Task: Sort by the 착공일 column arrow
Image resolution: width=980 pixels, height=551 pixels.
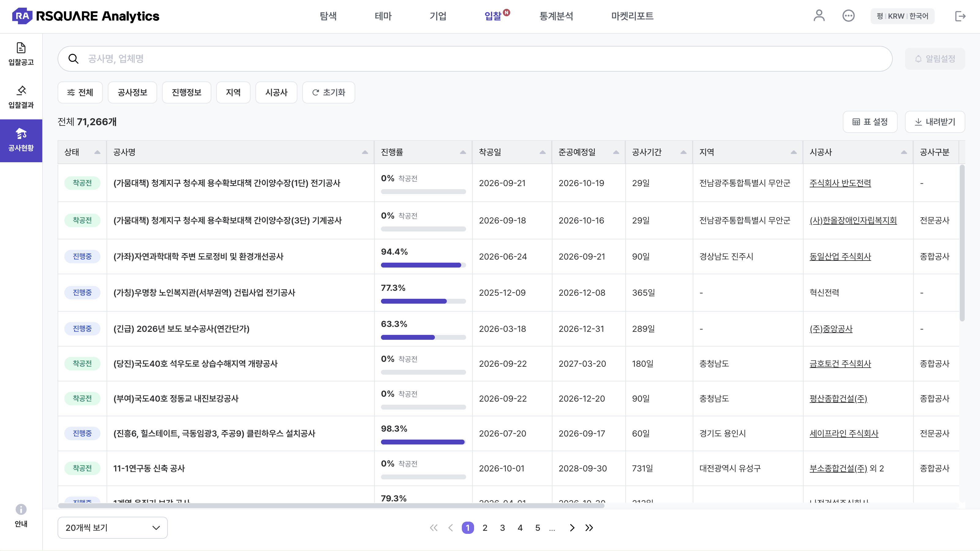Action: tap(542, 152)
